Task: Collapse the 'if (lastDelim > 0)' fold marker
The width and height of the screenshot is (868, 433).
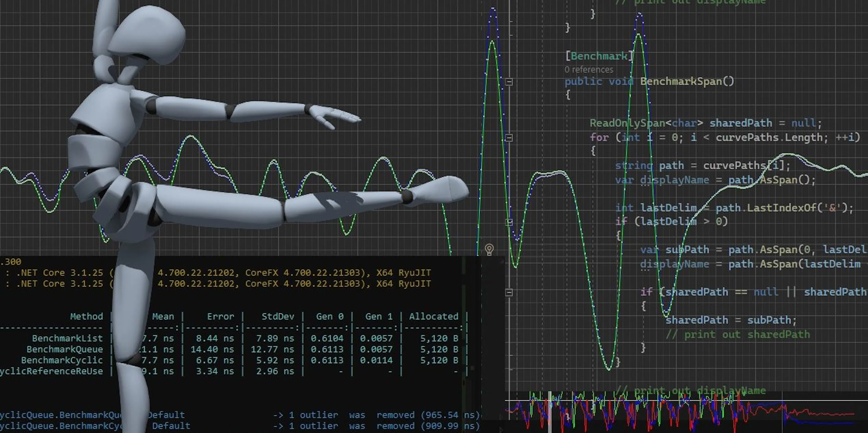Action: coord(509,222)
